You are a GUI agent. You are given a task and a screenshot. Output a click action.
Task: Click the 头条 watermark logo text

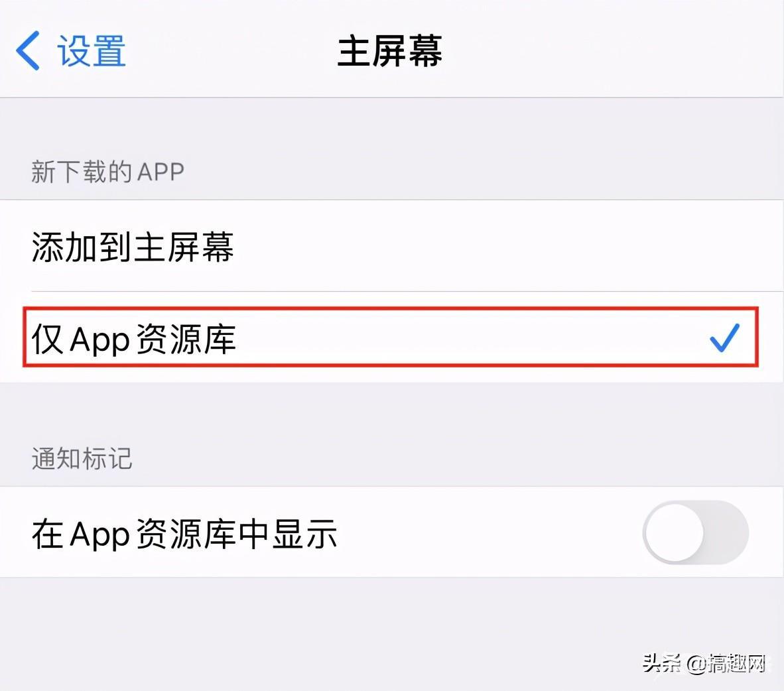pos(662,663)
